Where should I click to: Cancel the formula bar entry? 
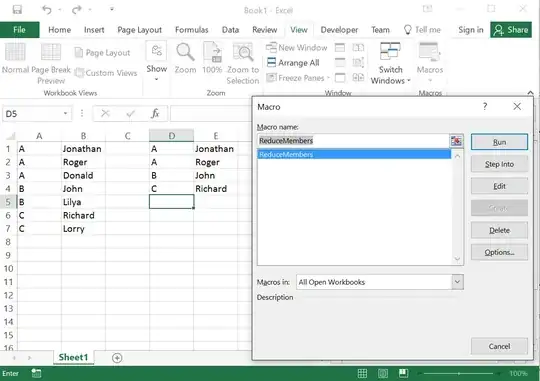click(105, 113)
